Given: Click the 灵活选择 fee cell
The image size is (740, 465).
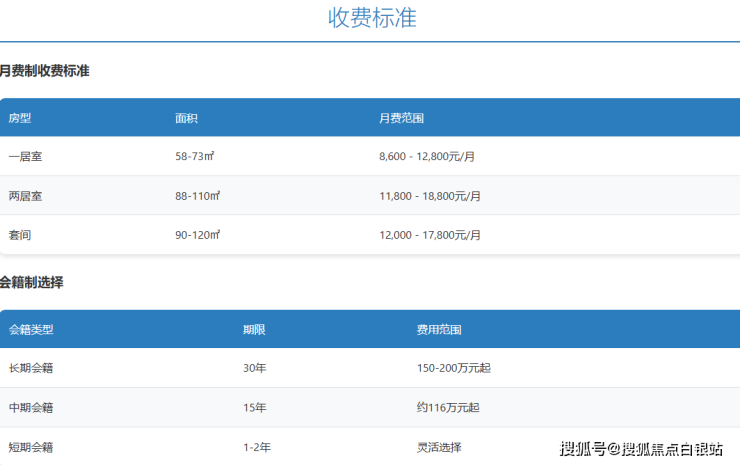Looking at the screenshot, I should (x=439, y=447).
